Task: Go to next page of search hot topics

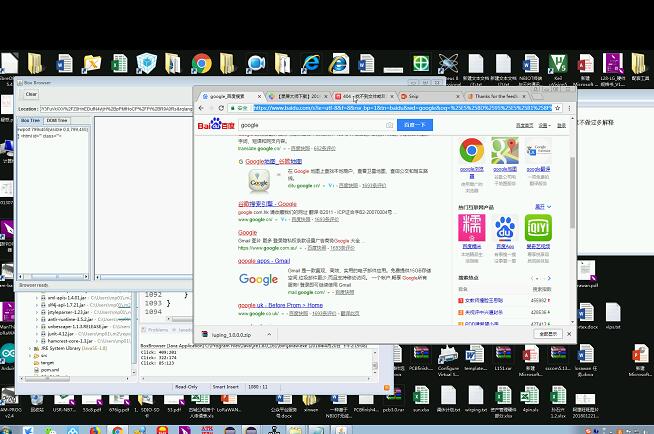Action: pos(549,278)
